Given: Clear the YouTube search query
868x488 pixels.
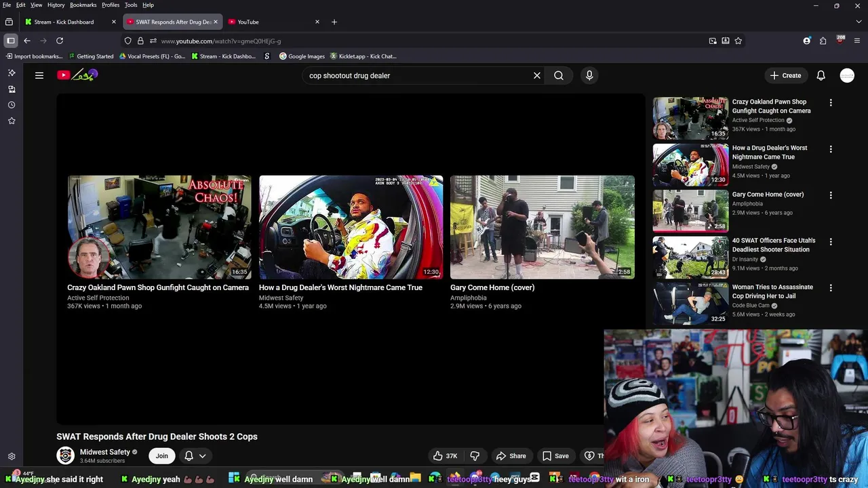Looking at the screenshot, I should tap(537, 75).
